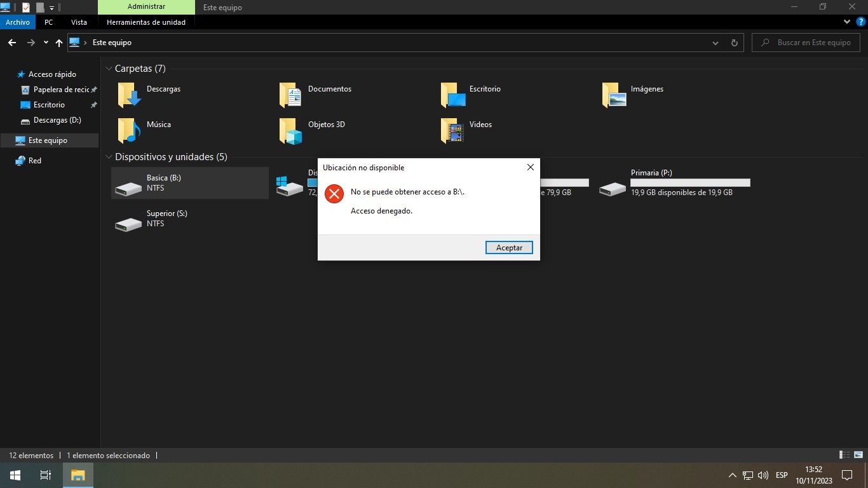The image size is (868, 488).
Task: Select the Imágenes folder icon
Action: click(614, 95)
